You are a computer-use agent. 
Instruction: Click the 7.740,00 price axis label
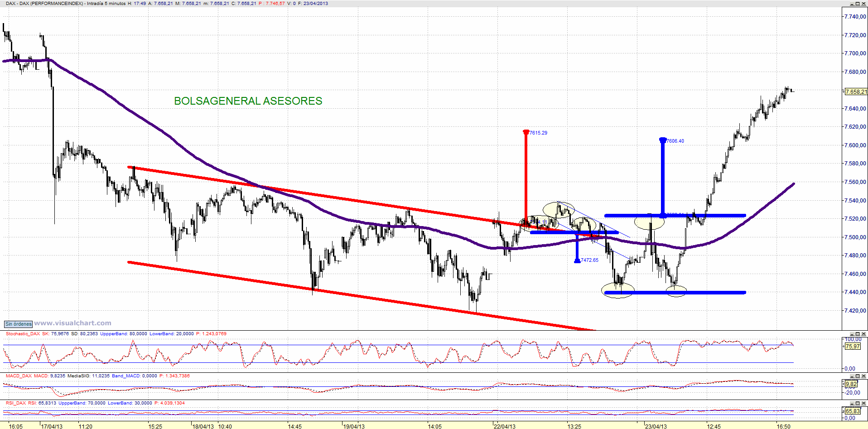tap(855, 16)
